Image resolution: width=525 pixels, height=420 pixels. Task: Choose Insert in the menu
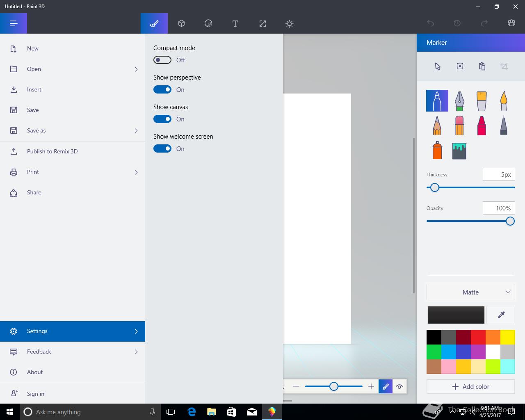(73, 89)
